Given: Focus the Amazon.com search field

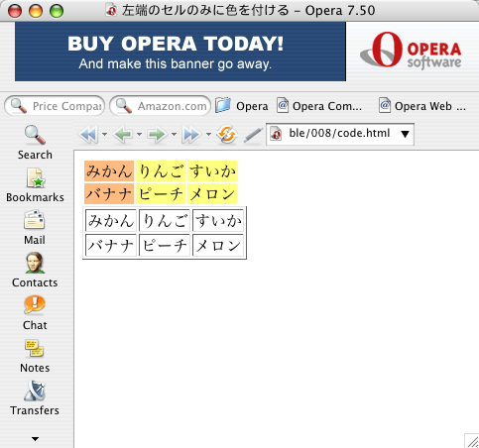Looking at the screenshot, I should pyautogui.click(x=160, y=106).
